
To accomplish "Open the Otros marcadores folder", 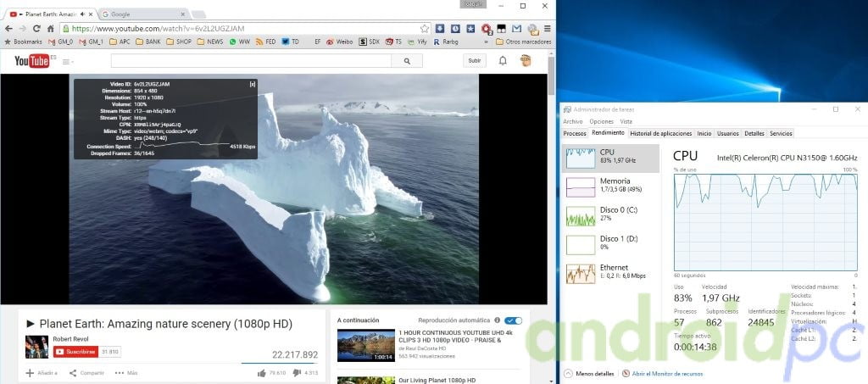I will tap(523, 42).
